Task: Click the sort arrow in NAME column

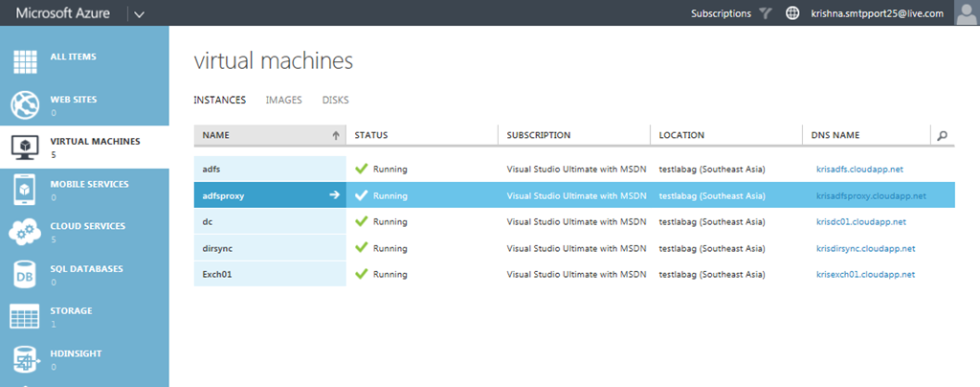Action: point(336,135)
